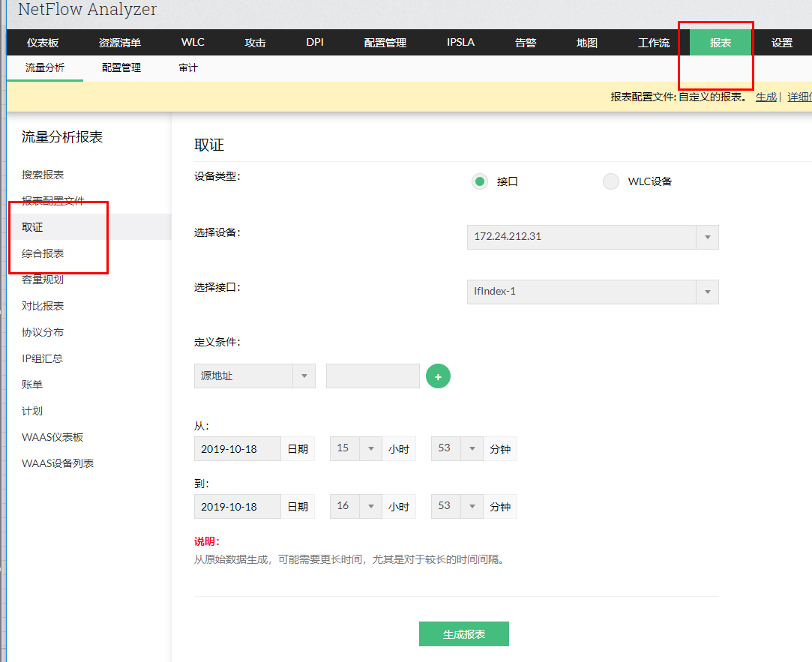The height and width of the screenshot is (662, 812).
Task: Switch to the 设置 tab
Action: tap(781, 43)
